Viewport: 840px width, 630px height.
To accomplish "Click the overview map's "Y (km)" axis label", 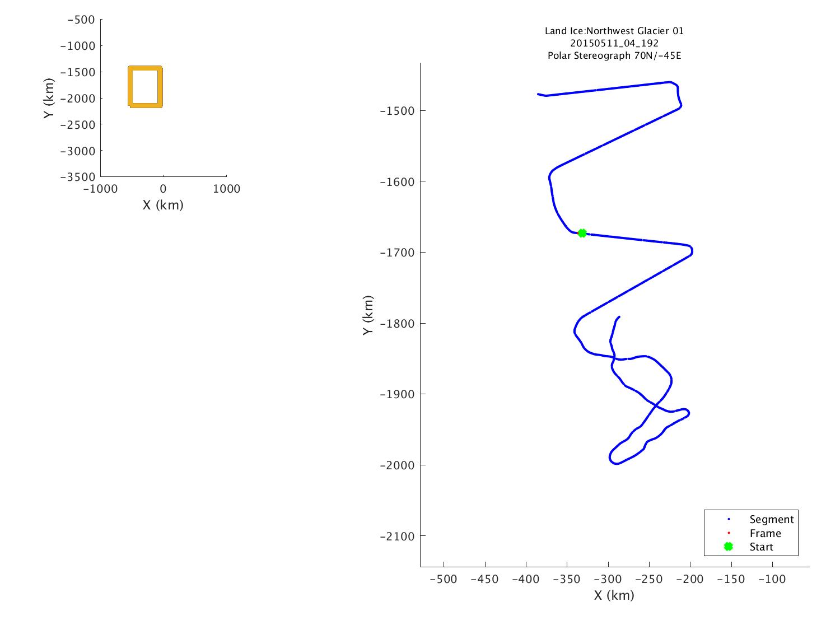I will point(49,98).
